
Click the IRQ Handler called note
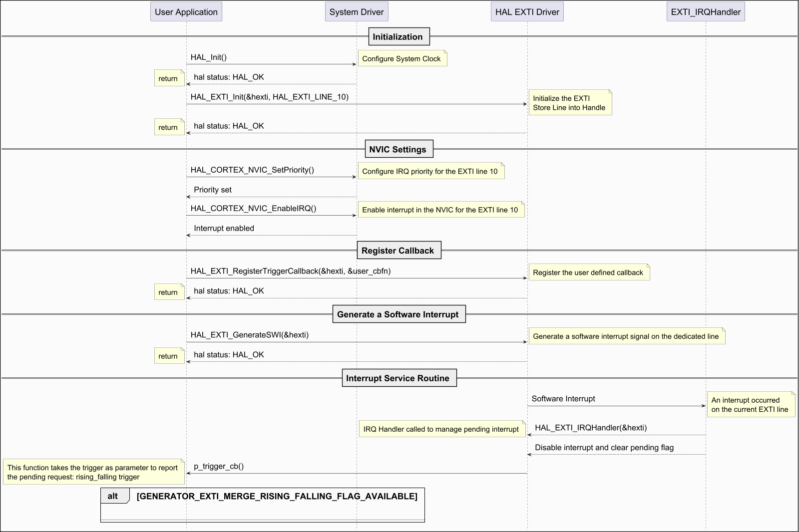click(441, 429)
